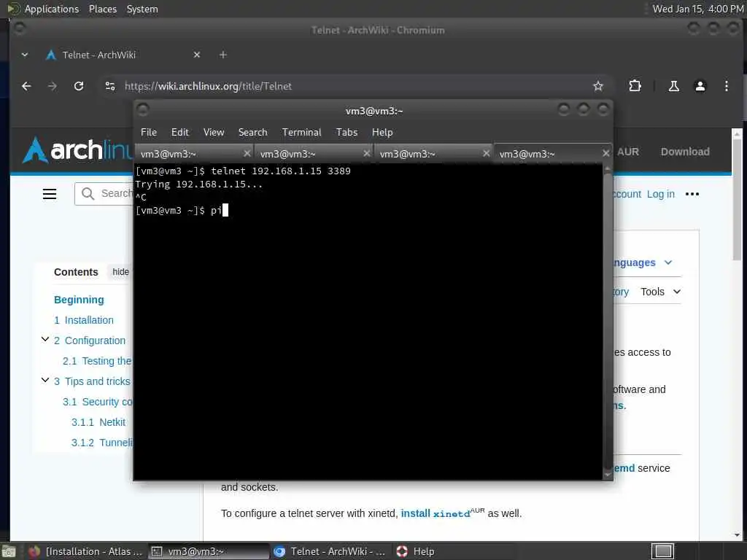This screenshot has width=747, height=560.
Task: Click the show desktop icon in taskbar
Action: pyautogui.click(x=9, y=552)
